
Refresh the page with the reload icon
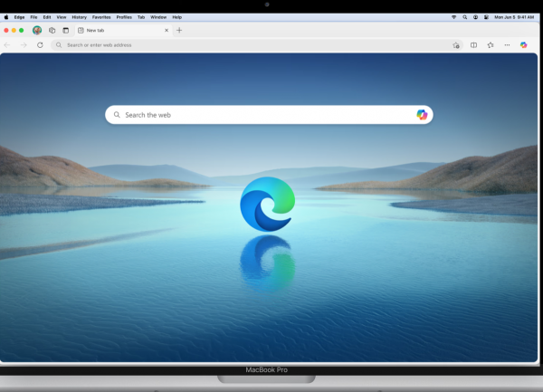coord(40,44)
